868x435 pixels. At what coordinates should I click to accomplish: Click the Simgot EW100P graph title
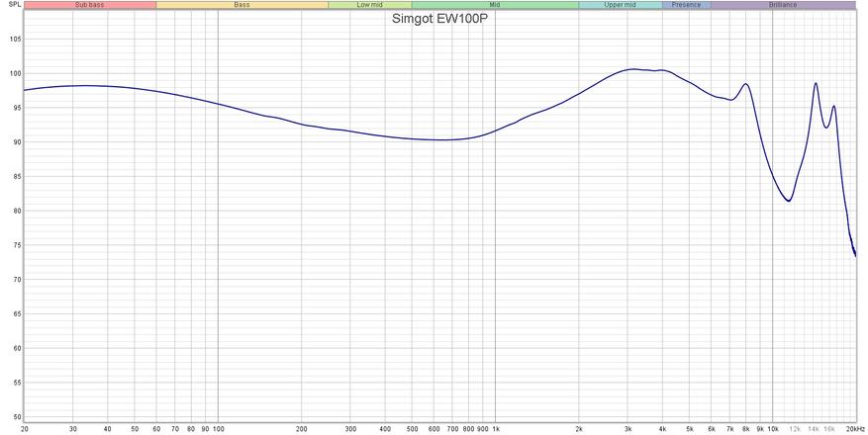point(439,18)
